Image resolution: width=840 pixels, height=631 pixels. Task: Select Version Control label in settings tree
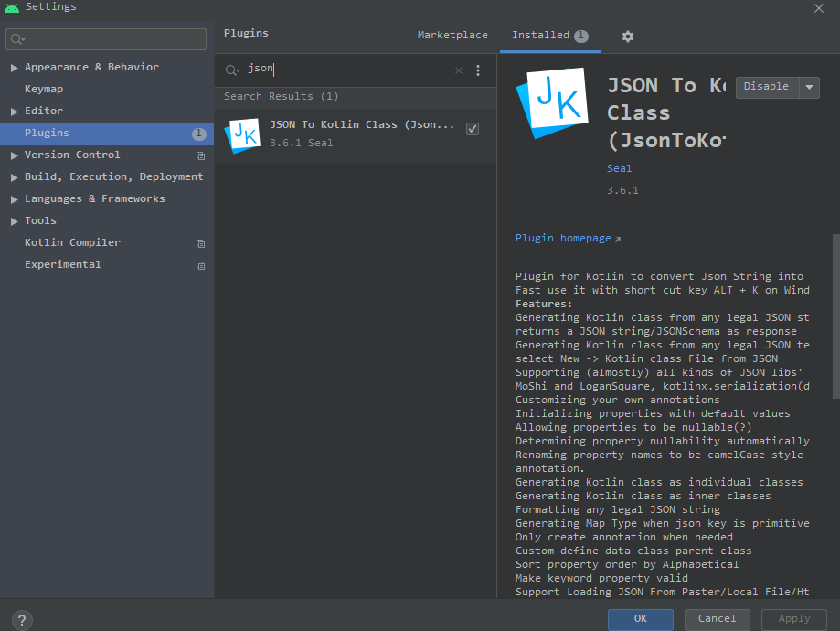click(x=72, y=155)
